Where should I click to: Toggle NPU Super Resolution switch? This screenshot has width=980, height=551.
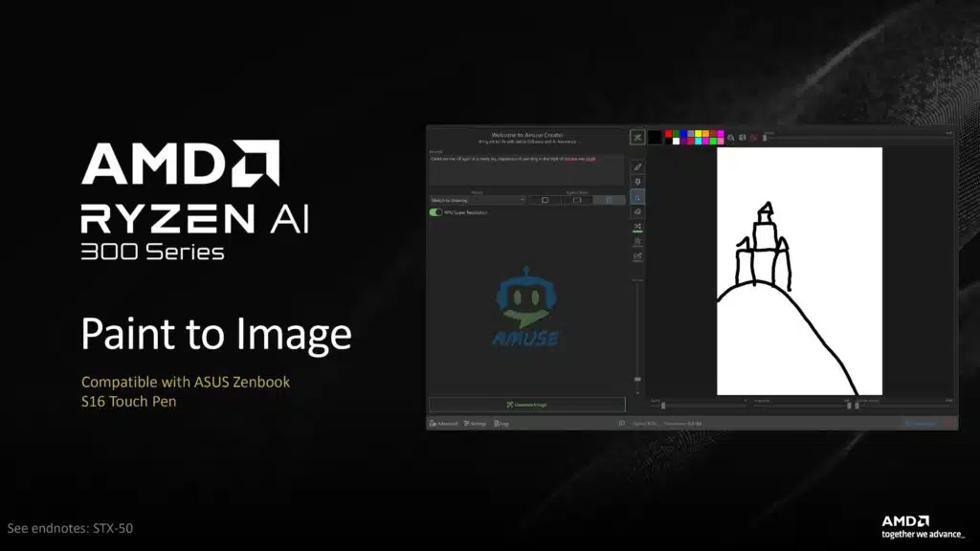[435, 212]
